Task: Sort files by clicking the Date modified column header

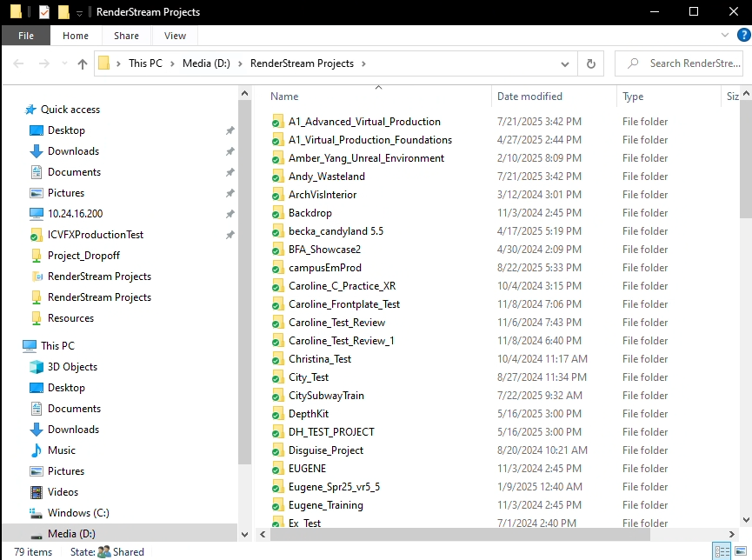Action: coord(528,96)
